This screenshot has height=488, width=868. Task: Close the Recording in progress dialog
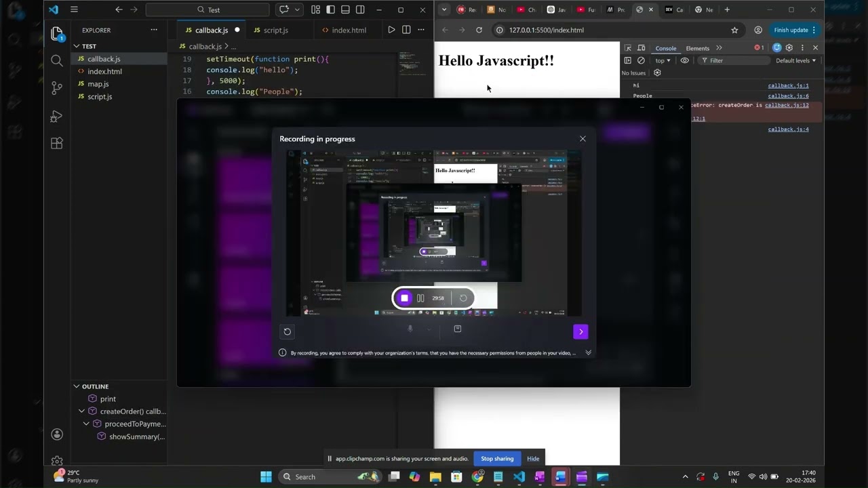(x=583, y=139)
